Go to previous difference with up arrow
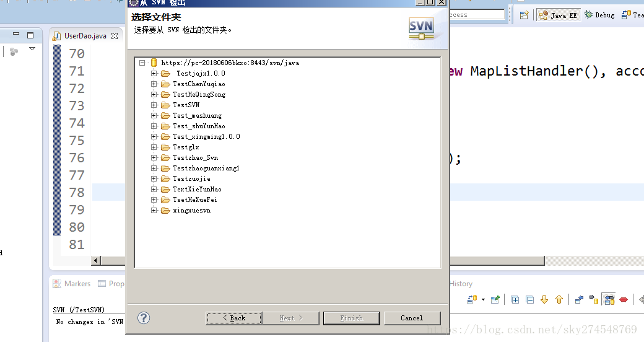This screenshot has height=342, width=644. (559, 300)
